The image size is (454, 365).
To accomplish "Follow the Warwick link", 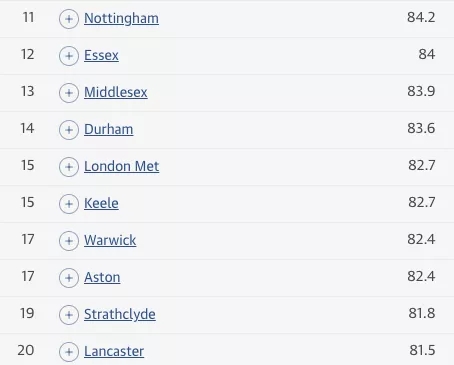I will click(110, 240).
